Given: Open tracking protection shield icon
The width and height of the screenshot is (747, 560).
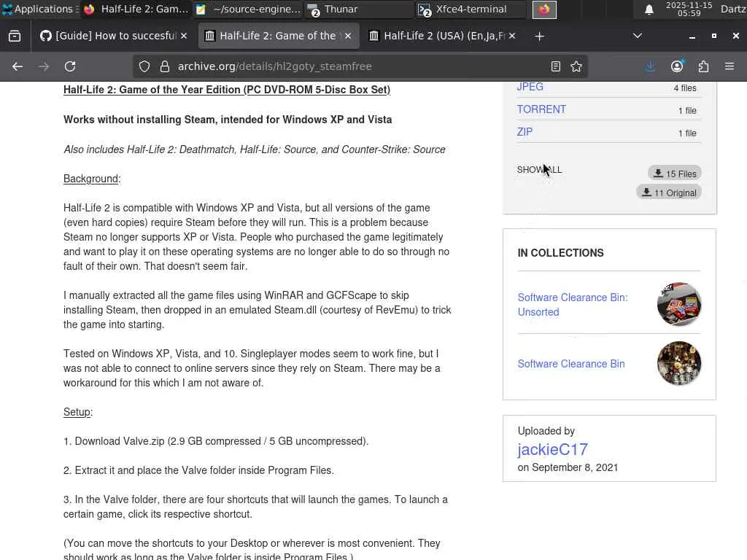Looking at the screenshot, I should coord(144,66).
